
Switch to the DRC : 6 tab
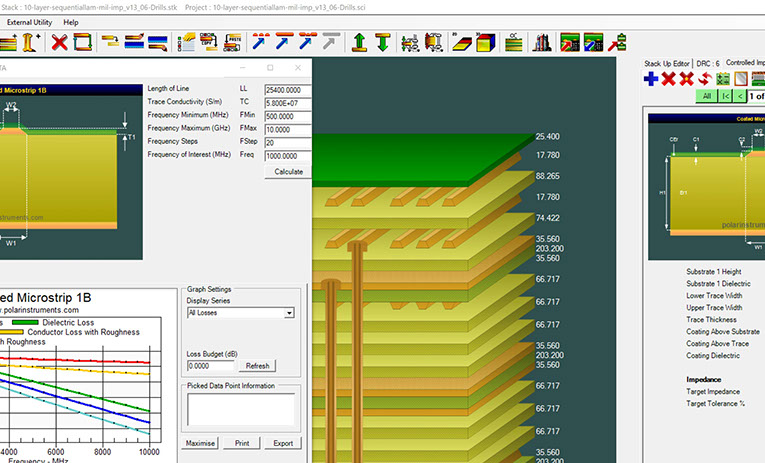[709, 63]
